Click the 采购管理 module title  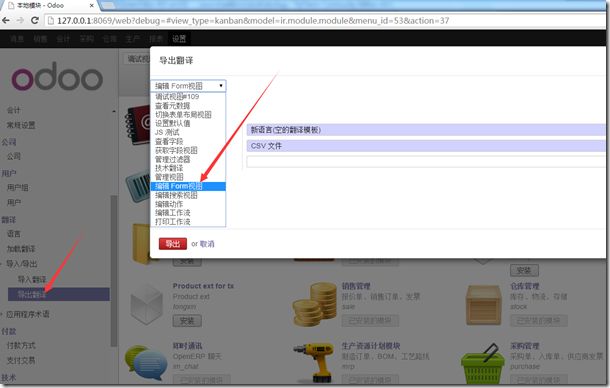point(525,346)
